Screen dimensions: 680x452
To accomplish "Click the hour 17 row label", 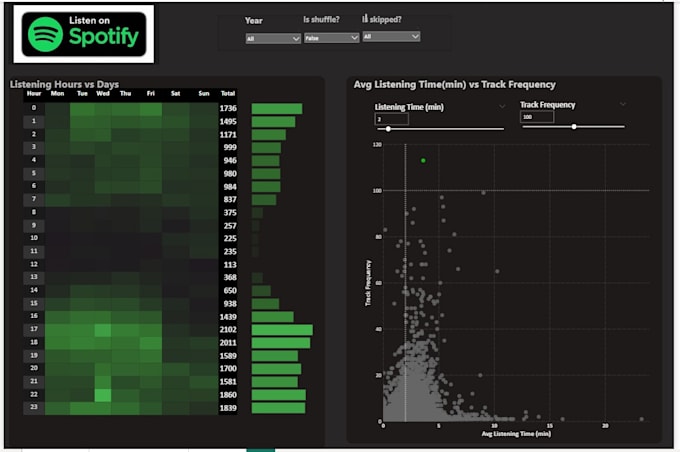I will click(34, 329).
